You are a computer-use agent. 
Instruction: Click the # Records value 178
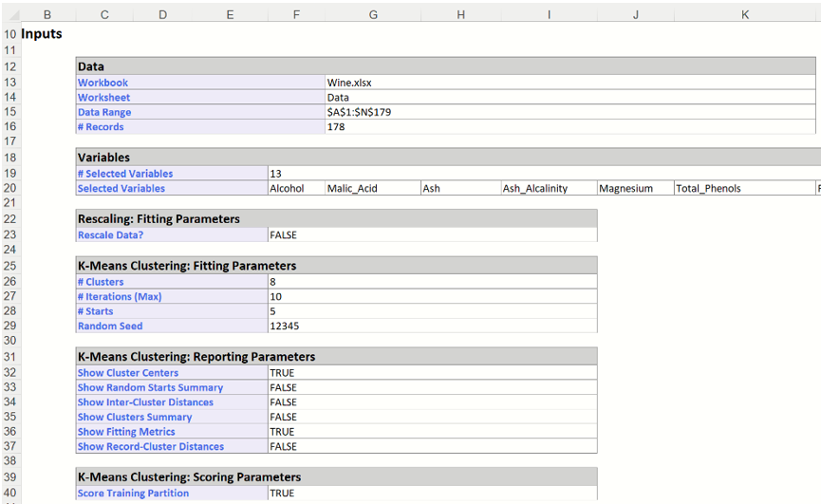(x=336, y=127)
